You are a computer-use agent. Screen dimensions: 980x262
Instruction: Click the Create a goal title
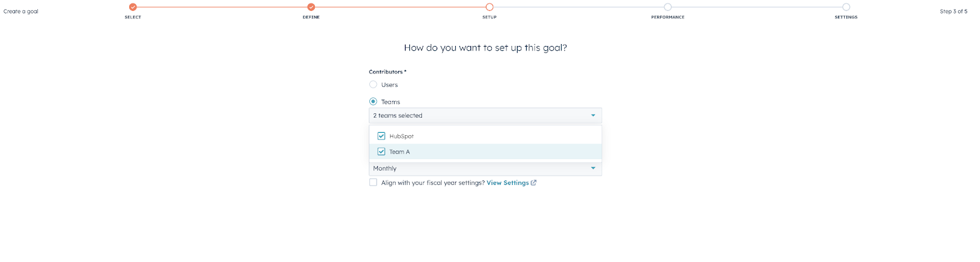pyautogui.click(x=21, y=12)
